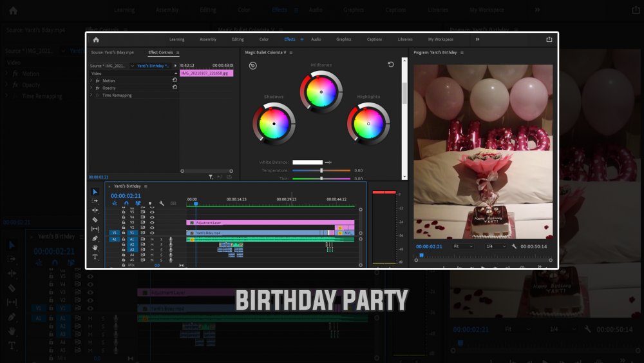Collapse the Video section arrow in front Effect Controls
Viewport: 644px width, 363px height.
click(x=176, y=73)
